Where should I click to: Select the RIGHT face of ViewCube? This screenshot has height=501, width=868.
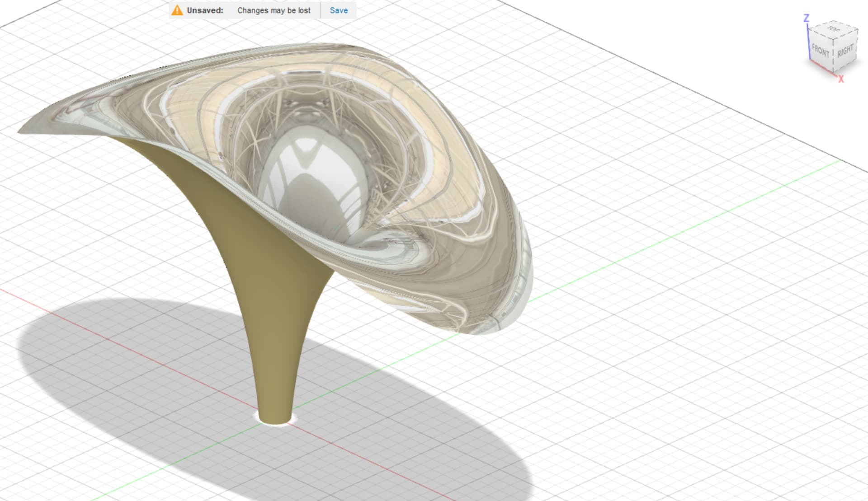click(x=845, y=51)
